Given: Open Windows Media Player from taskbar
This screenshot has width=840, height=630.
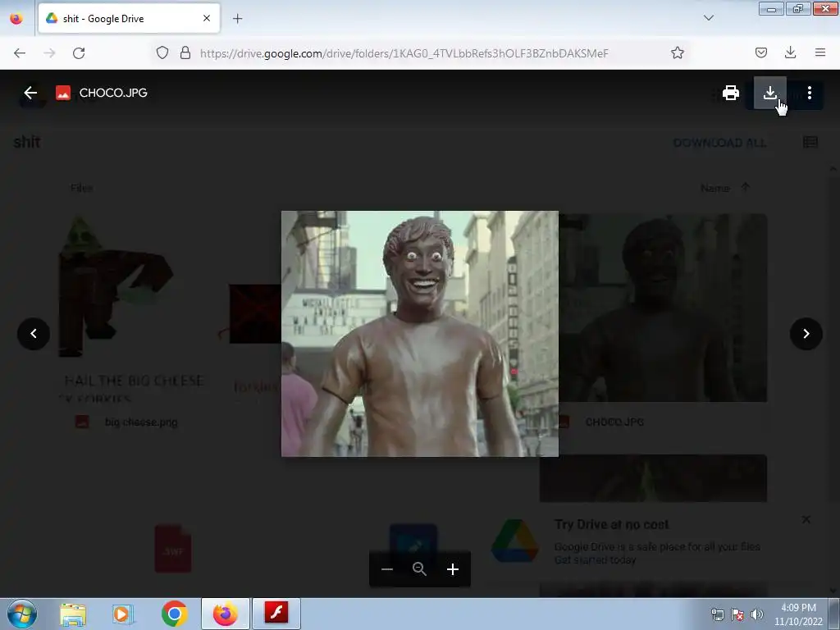Looking at the screenshot, I should [123, 614].
